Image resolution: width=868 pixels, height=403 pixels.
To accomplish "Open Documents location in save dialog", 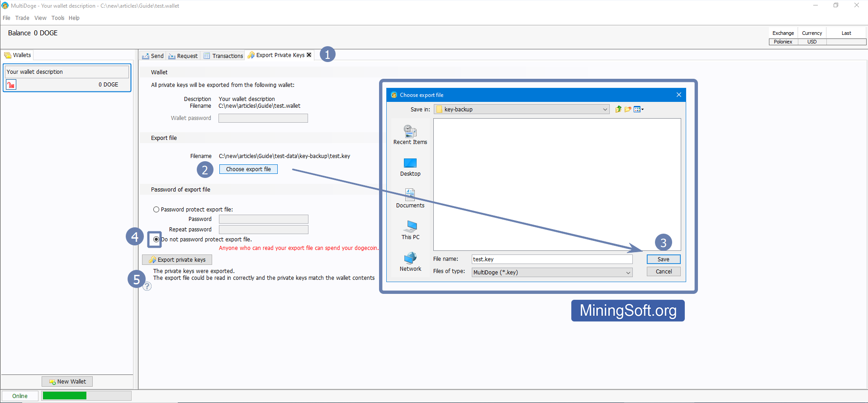I will coord(410,198).
